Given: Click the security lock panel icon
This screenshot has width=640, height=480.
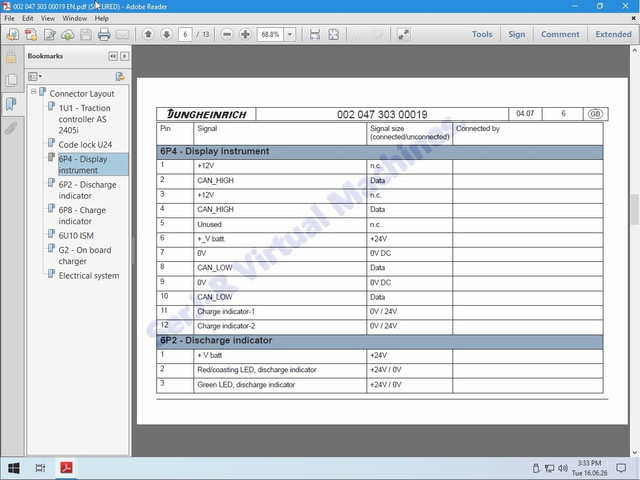Looking at the screenshot, I should [x=11, y=57].
